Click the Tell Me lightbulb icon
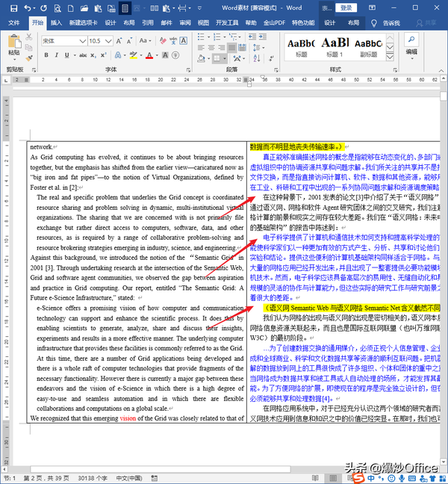This screenshot has height=484, width=448. (374, 23)
